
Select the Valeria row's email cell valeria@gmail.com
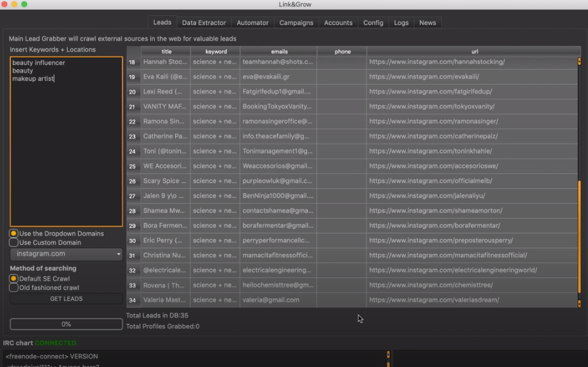pos(278,300)
